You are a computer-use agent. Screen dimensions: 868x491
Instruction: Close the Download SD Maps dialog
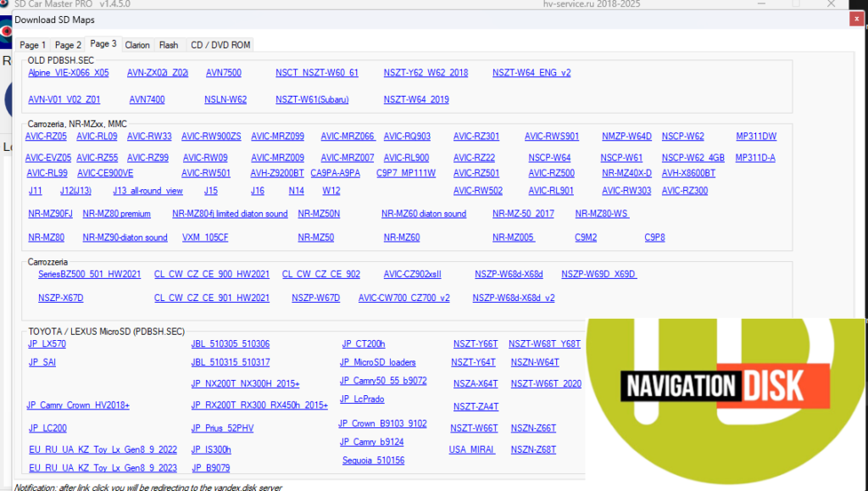click(x=856, y=20)
